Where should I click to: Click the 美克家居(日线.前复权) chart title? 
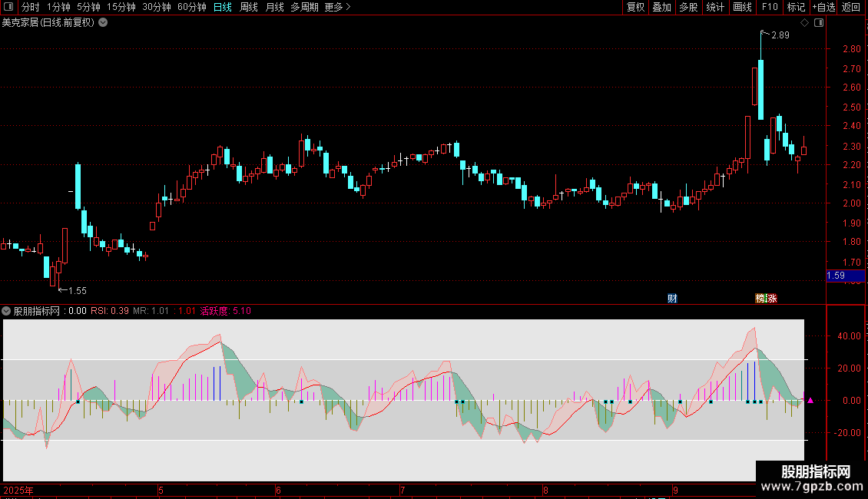48,22
